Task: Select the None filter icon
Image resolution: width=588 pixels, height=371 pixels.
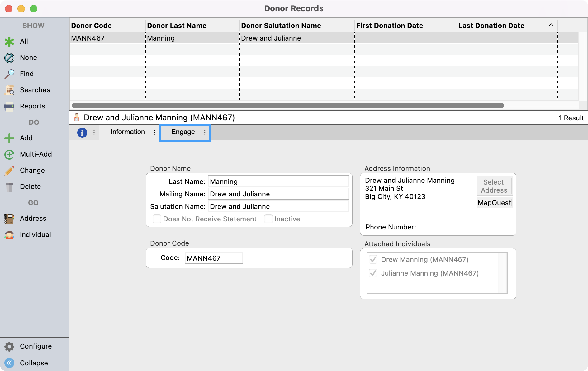Action: click(x=9, y=58)
